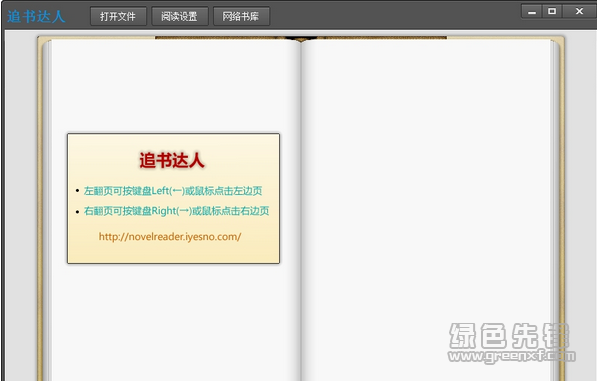Image resolution: width=597 pixels, height=381 pixels.
Task: Maximize the 追书达人 window
Action: pos(552,11)
